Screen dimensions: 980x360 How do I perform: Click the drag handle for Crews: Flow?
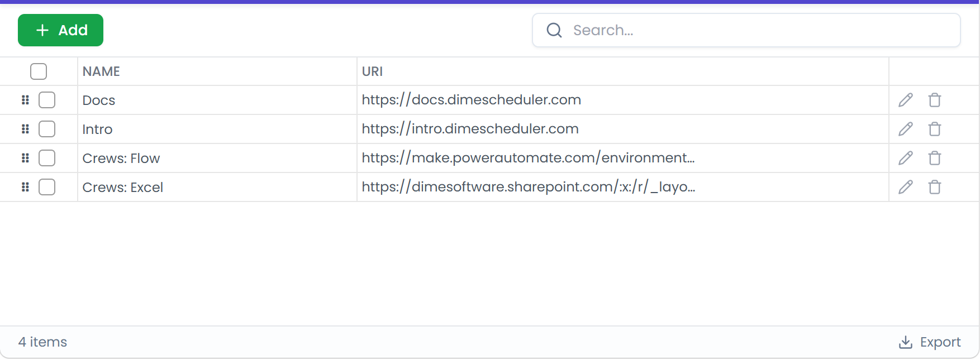tap(25, 158)
